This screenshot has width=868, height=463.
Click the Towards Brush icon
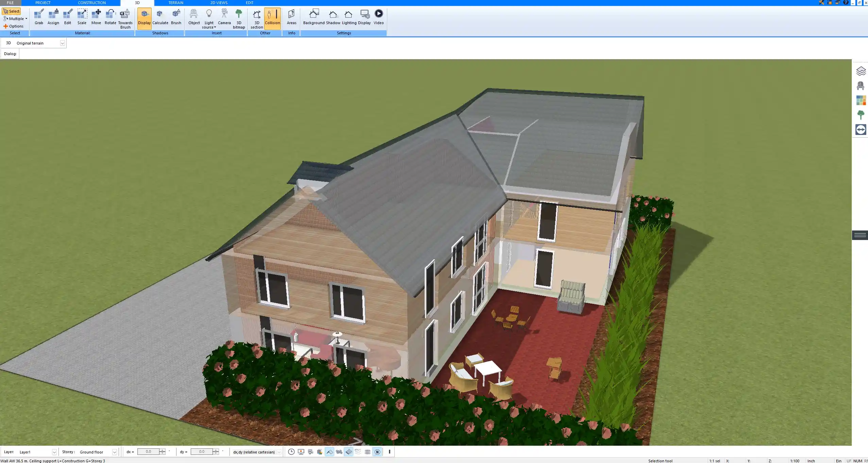point(125,19)
